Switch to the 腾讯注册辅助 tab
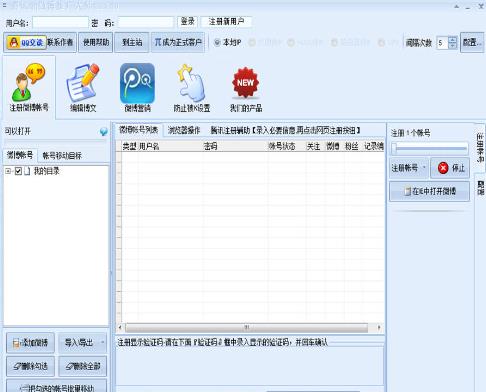The width and height of the screenshot is (486, 392). [285, 130]
